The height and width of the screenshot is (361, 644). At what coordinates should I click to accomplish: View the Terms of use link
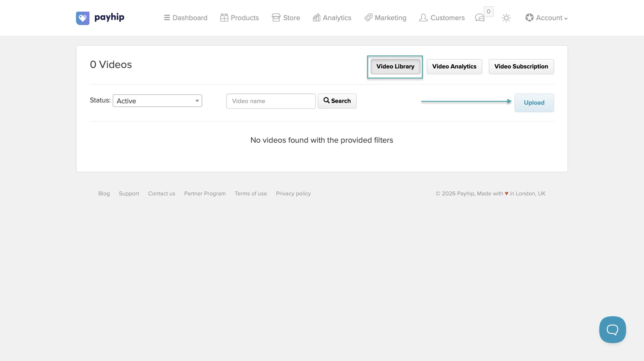pos(251,194)
